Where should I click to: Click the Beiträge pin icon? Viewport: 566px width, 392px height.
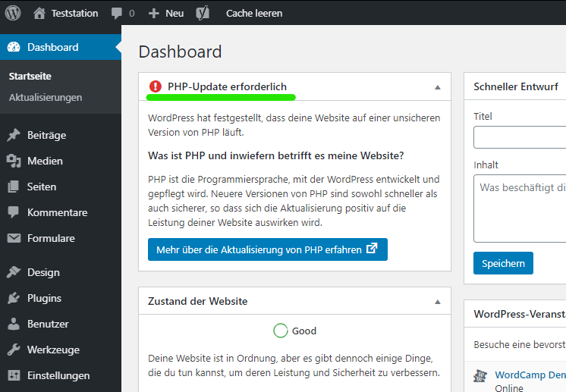coord(14,135)
